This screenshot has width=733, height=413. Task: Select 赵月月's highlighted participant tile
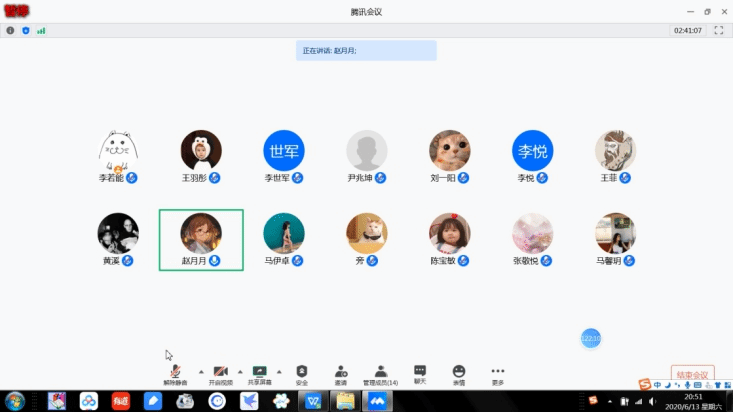(201, 240)
